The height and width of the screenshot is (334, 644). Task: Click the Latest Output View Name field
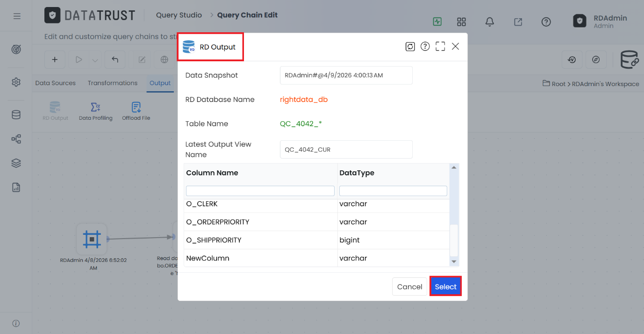[346, 150]
